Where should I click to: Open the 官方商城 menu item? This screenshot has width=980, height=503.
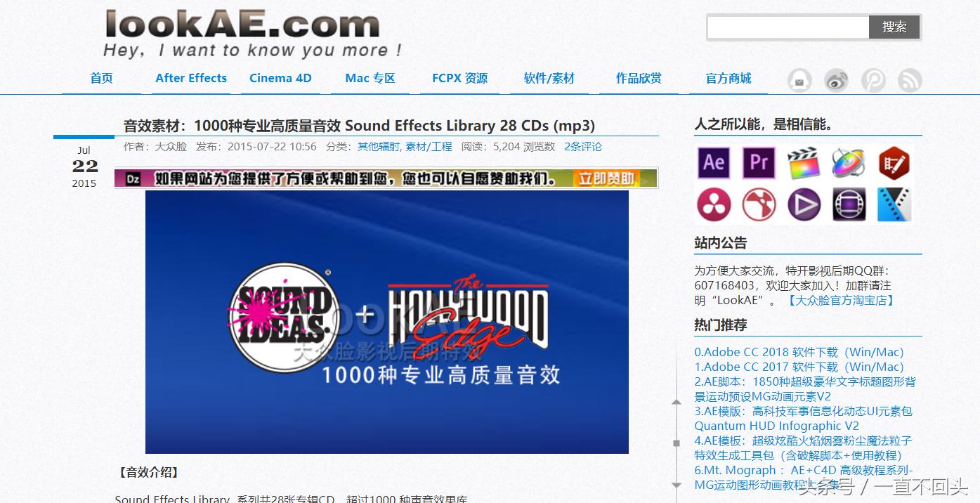pyautogui.click(x=729, y=78)
